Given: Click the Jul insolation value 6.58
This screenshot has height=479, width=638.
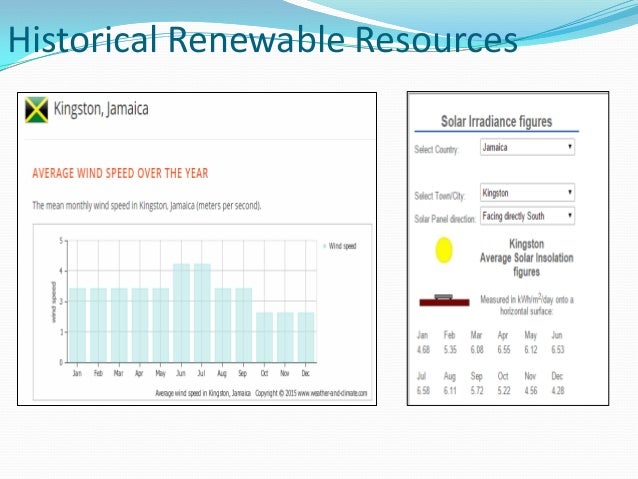Looking at the screenshot, I should 424,388.
